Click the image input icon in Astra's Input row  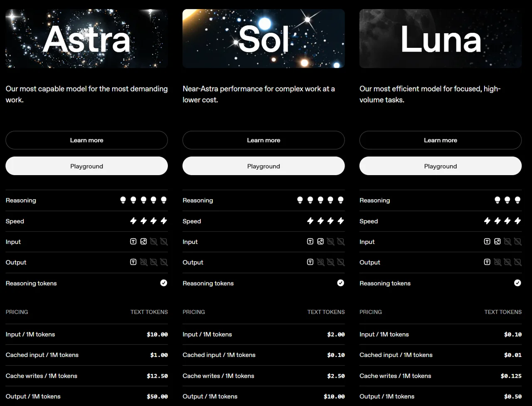point(143,241)
